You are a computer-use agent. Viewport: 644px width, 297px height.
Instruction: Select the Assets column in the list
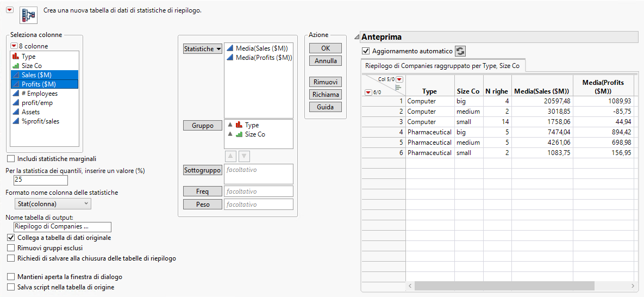click(45, 112)
